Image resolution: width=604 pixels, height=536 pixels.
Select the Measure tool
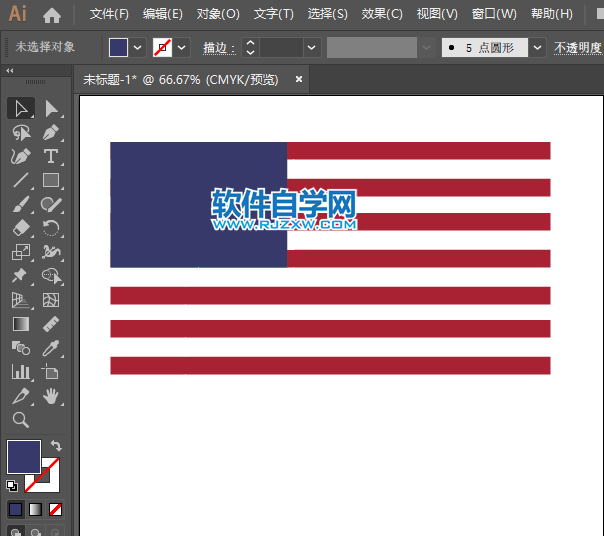point(51,324)
